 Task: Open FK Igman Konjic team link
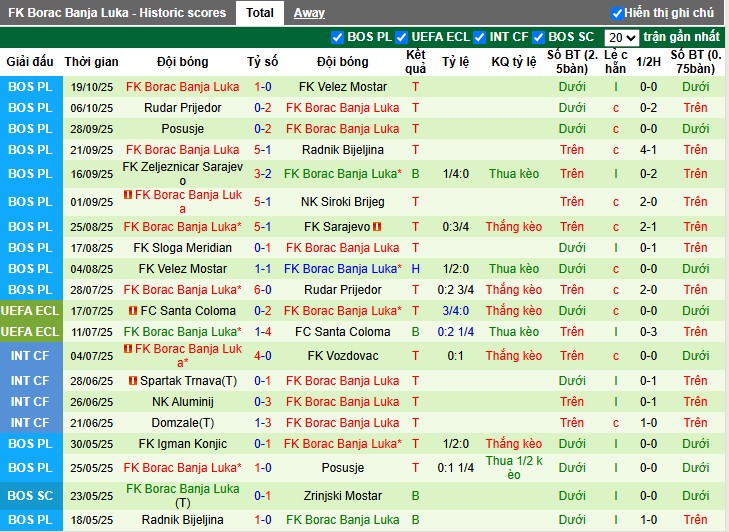(183, 444)
